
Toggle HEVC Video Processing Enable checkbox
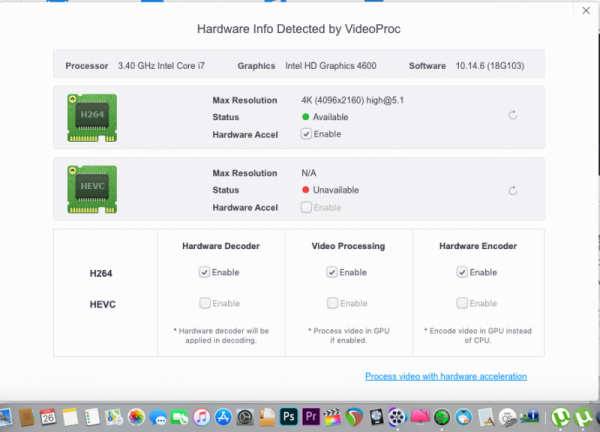[x=332, y=303]
